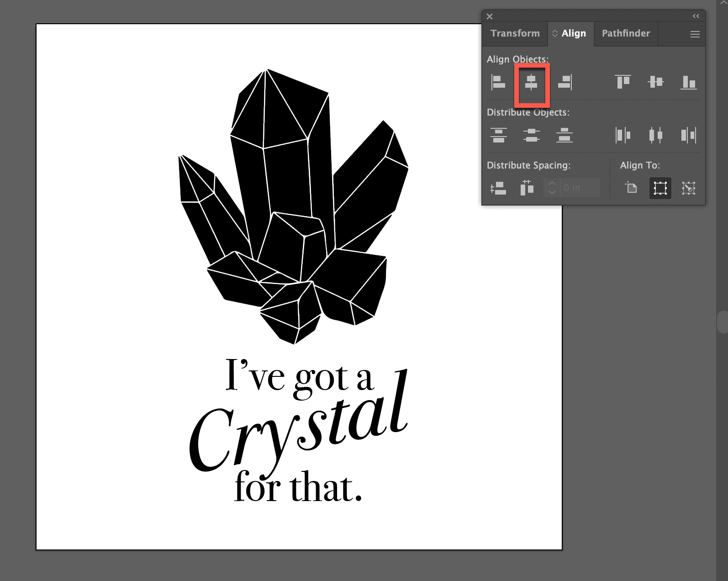Cycle Align panel view using tab arrows

coord(555,33)
